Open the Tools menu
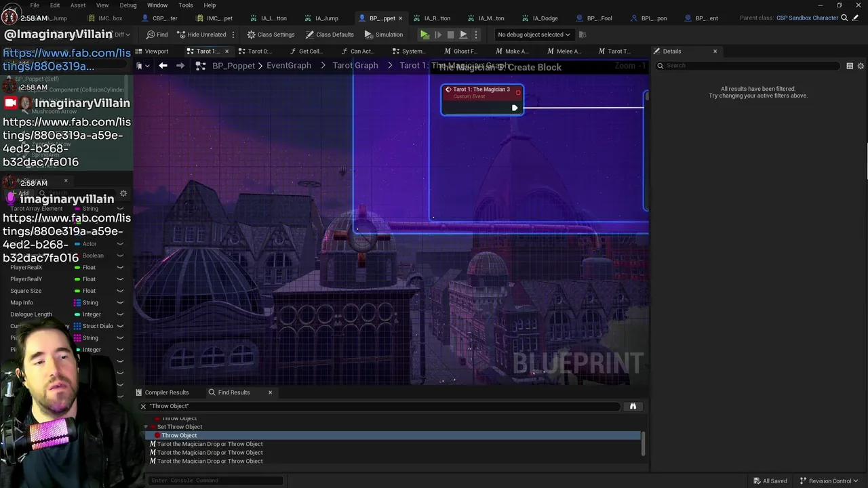The width and height of the screenshot is (868, 488). pos(186,5)
